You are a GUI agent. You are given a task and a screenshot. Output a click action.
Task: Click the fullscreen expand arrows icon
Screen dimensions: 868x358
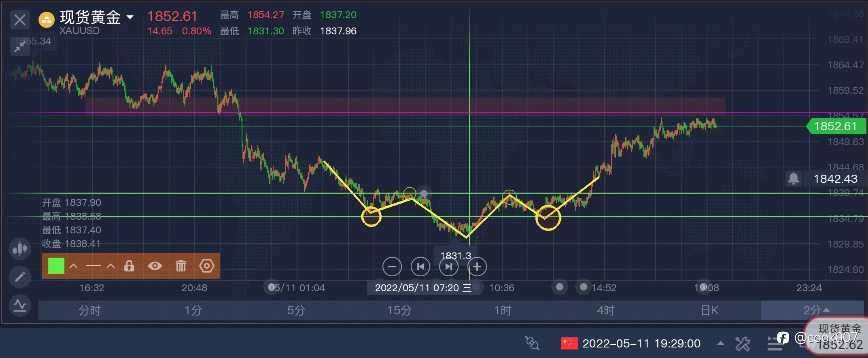(19, 47)
